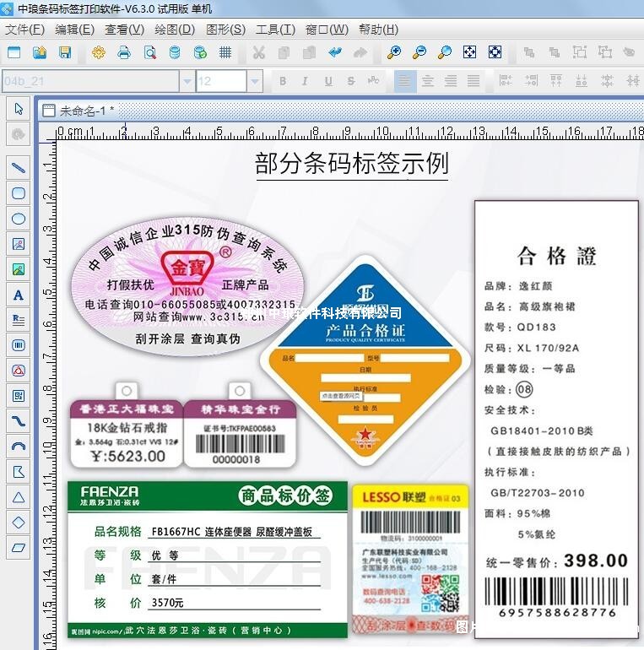Print the label
The image size is (644, 650).
tap(124, 52)
